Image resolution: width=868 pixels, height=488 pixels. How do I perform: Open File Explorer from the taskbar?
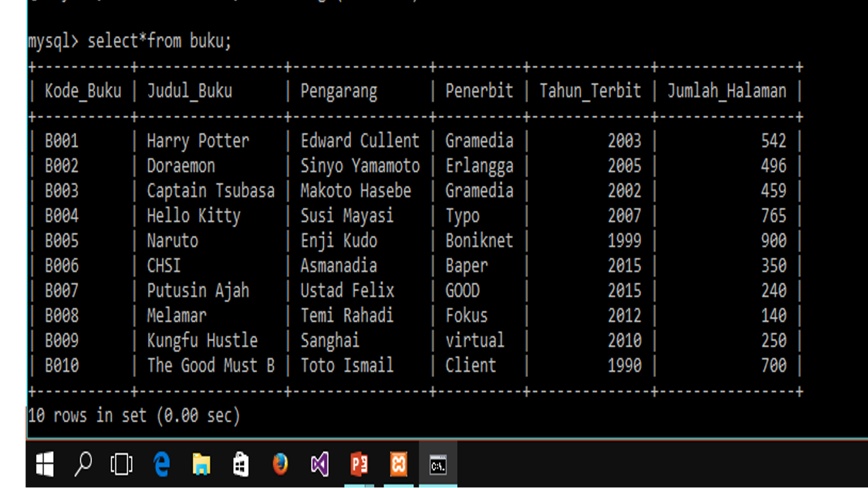[x=201, y=464]
